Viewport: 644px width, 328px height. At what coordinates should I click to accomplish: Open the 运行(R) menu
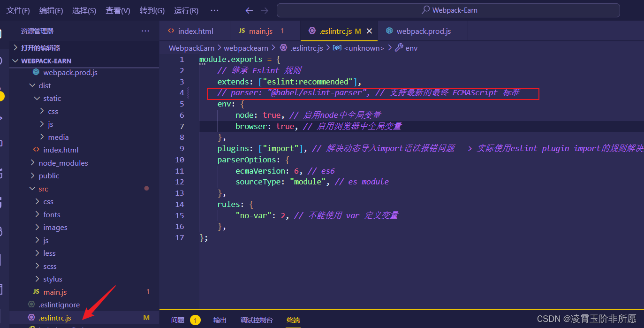186,10
